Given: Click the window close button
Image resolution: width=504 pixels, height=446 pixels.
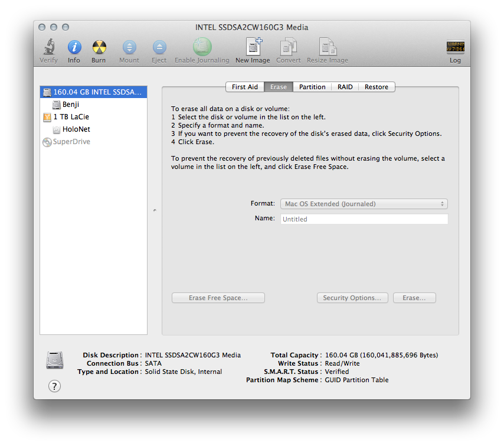Looking at the screenshot, I should click(42, 27).
